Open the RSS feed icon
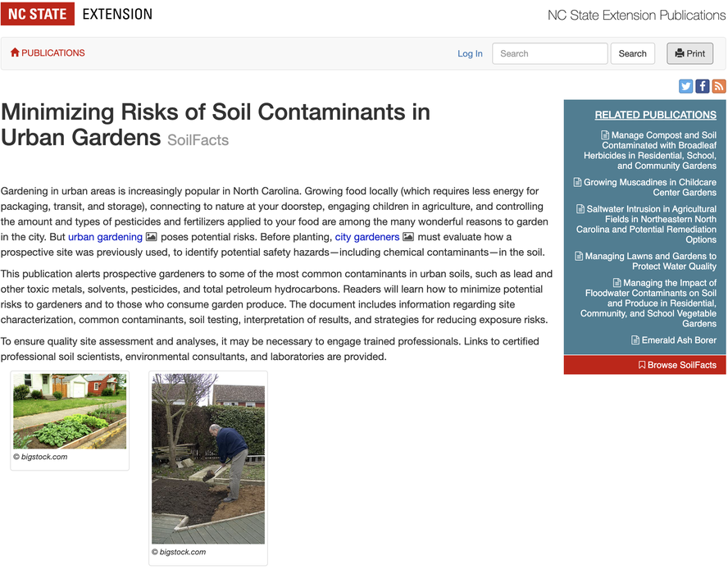 coord(719,86)
